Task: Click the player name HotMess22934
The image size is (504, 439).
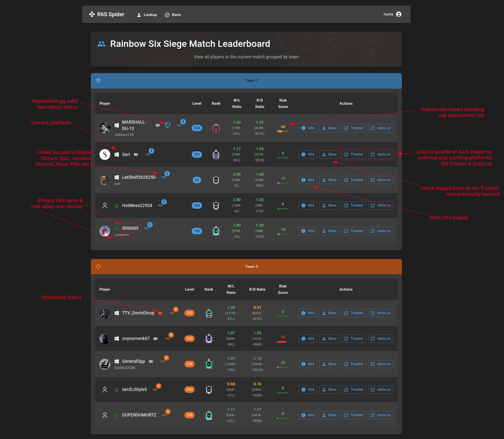Action: tap(137, 206)
